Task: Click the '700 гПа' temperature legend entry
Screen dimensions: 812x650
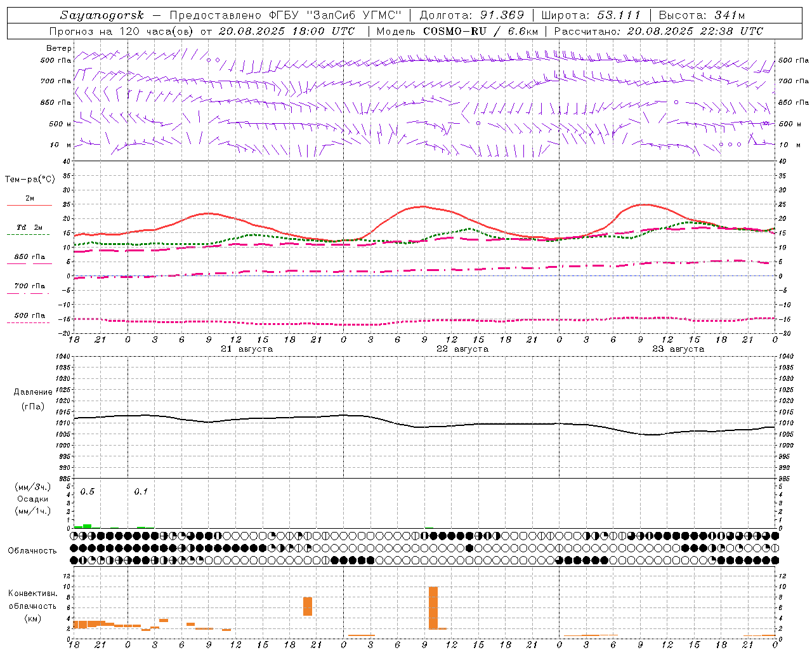Action: pos(29,286)
